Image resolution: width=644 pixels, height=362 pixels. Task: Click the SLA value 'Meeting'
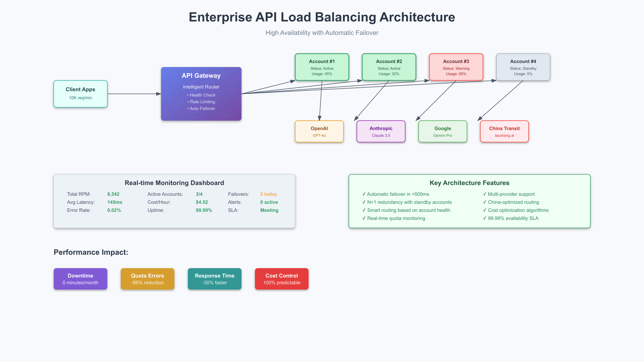(x=269, y=210)
